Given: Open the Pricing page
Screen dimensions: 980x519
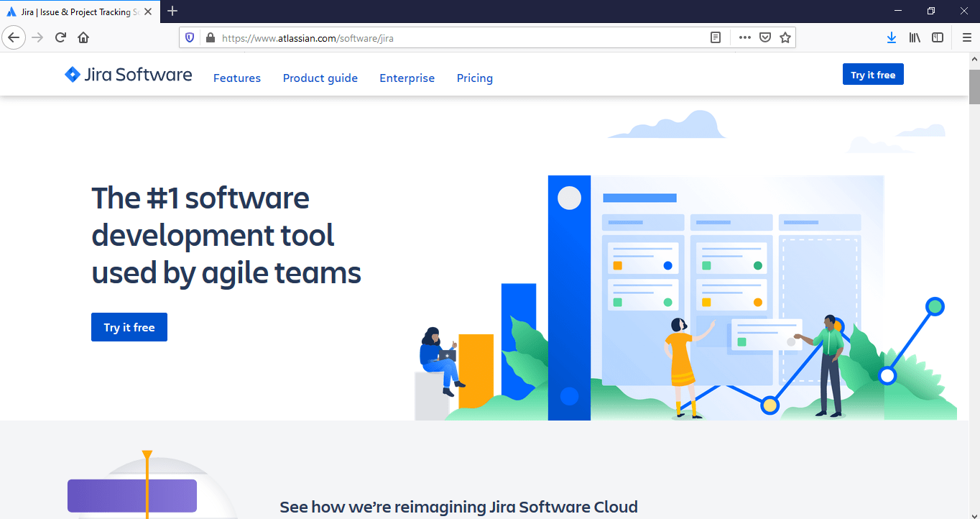Looking at the screenshot, I should pos(475,78).
